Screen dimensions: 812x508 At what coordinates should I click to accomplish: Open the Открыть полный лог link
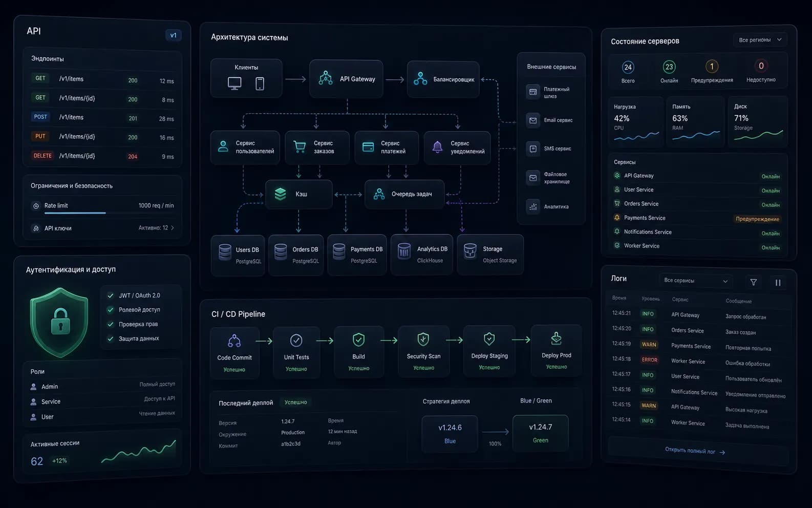coord(695,451)
